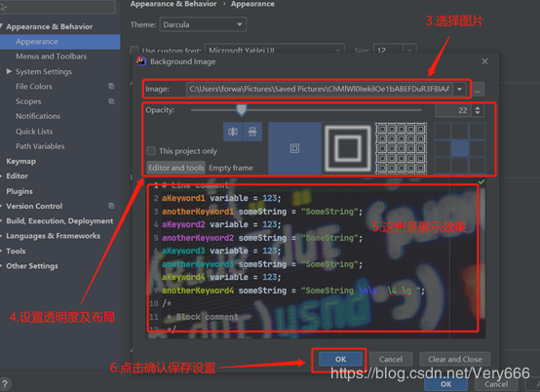Image resolution: width=540 pixels, height=392 pixels.
Task: Select the scale fill mode icon
Action: tap(348, 148)
